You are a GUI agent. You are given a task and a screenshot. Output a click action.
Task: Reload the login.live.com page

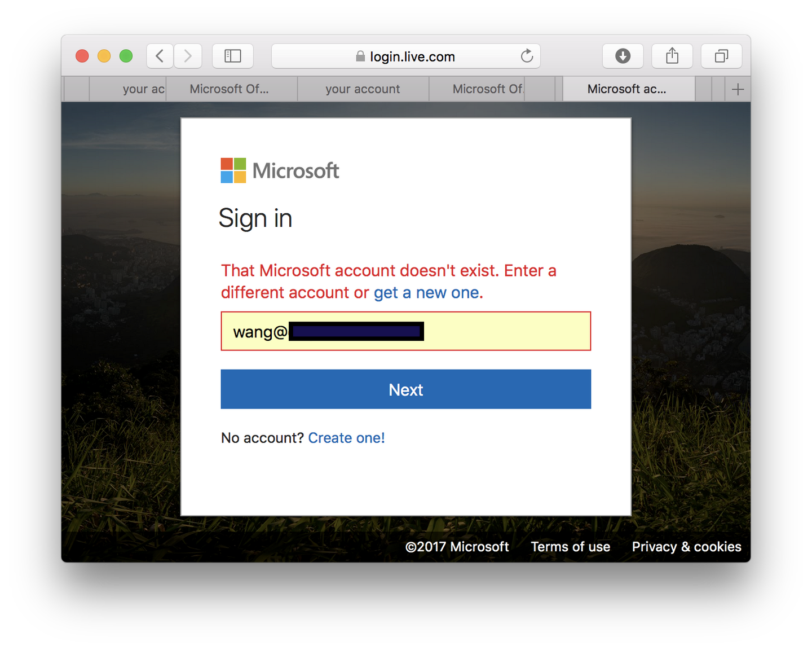pos(527,56)
